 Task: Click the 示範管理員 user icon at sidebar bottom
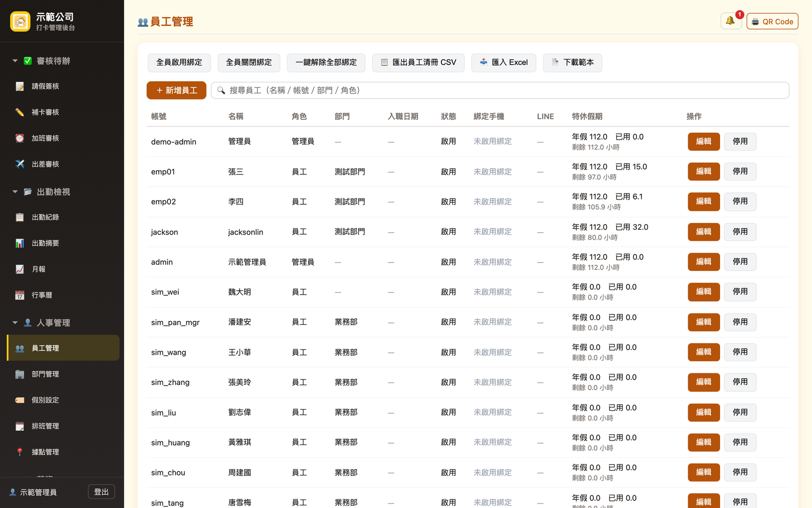(x=13, y=492)
